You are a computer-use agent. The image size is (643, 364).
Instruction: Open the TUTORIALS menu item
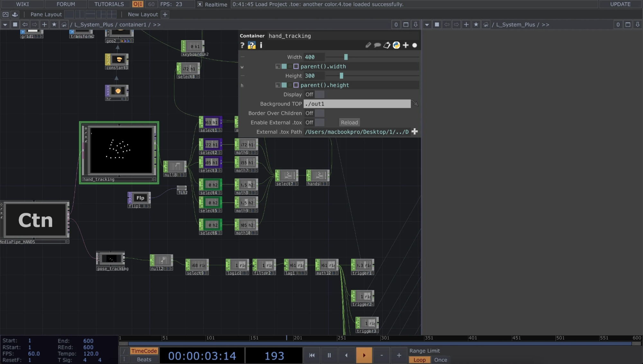pos(109,4)
